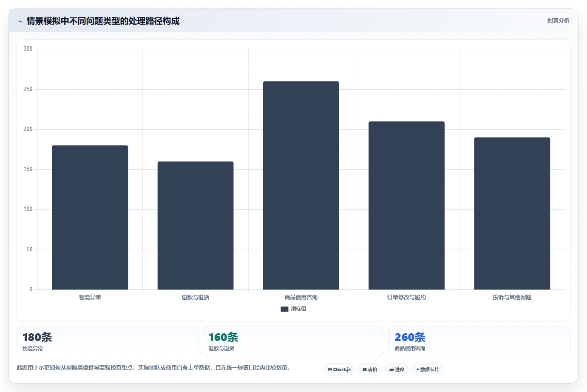Image resolution: width=587 pixels, height=392 pixels.
Task: Open the 180条 物流异常 data card
Action: (108, 341)
